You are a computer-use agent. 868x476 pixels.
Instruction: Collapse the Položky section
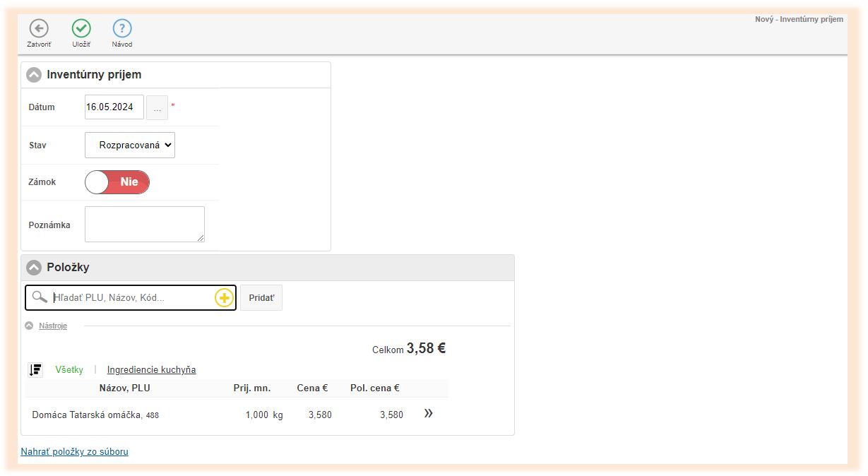(x=34, y=268)
